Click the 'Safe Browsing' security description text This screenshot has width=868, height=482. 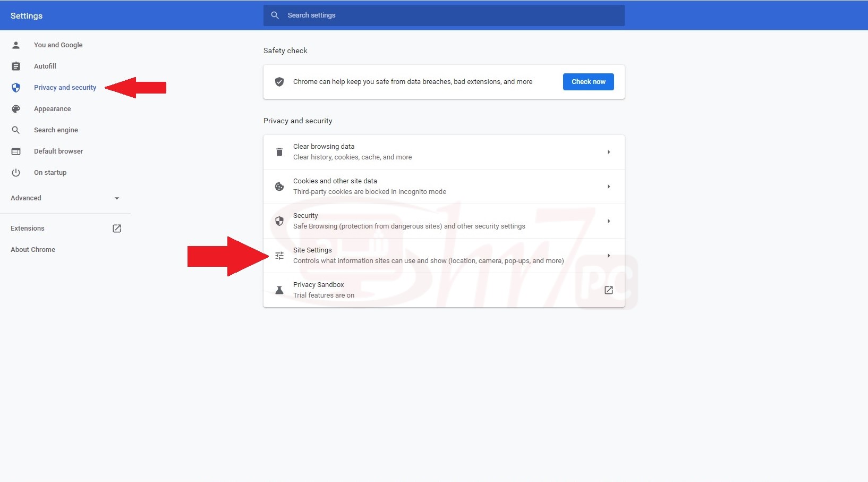pos(409,226)
